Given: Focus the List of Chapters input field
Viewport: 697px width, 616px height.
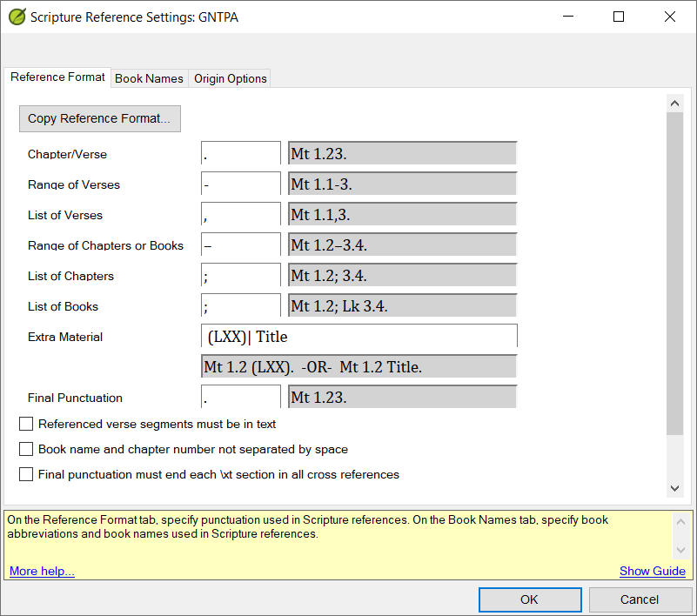Looking at the screenshot, I should click(x=241, y=275).
